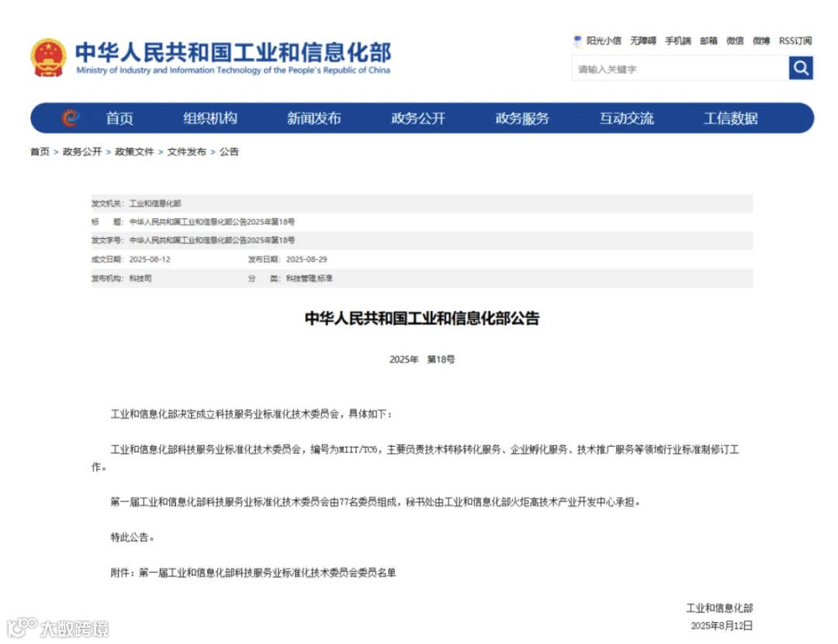The image size is (838, 644).
Task: Open the 首页 navigation tab
Action: coord(119,118)
